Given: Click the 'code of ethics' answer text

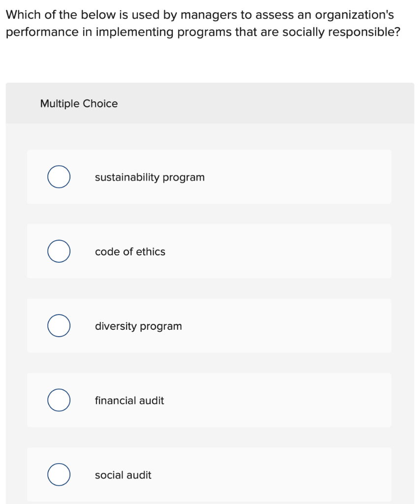Looking at the screenshot, I should click(130, 252).
